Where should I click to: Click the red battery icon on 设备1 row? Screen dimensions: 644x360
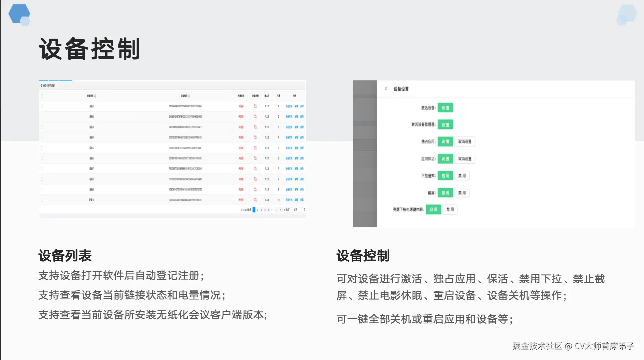pyautogui.click(x=256, y=106)
